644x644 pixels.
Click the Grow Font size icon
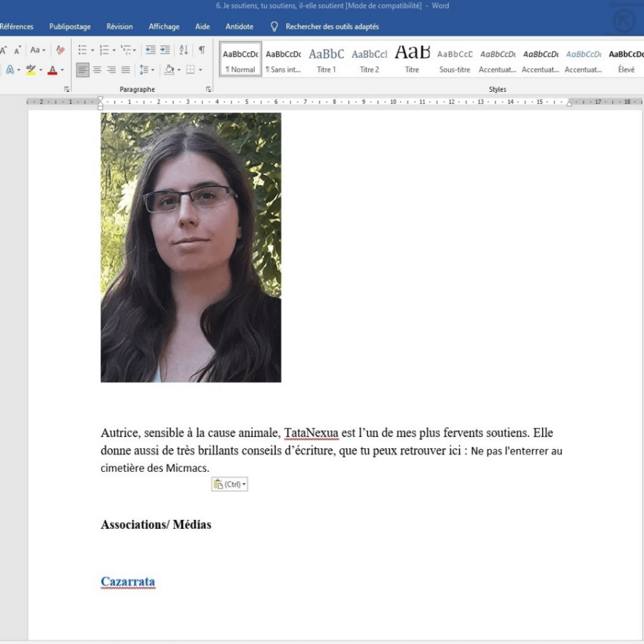click(x=4, y=50)
